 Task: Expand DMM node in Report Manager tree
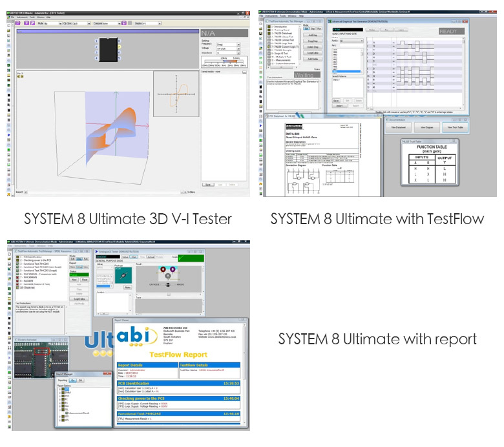(x=60, y=393)
